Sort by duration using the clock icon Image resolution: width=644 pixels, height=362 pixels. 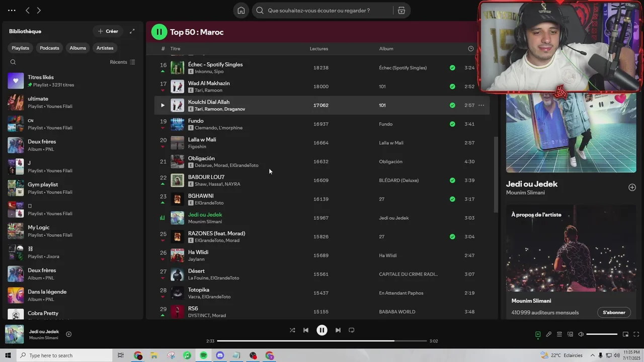pyautogui.click(x=471, y=49)
